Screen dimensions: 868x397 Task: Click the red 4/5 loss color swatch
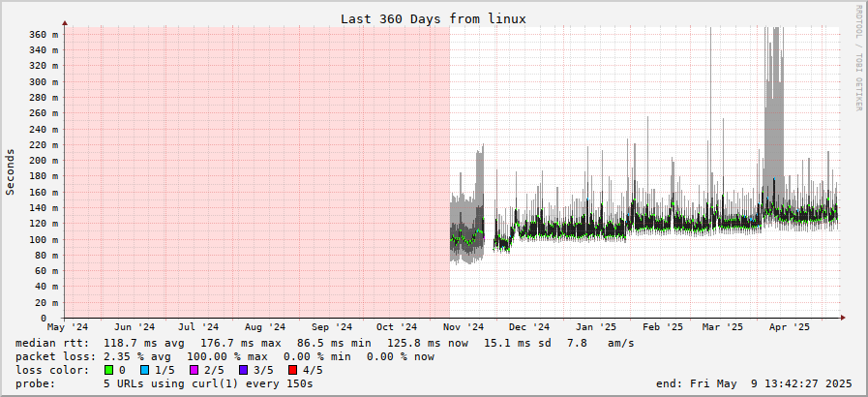293,370
